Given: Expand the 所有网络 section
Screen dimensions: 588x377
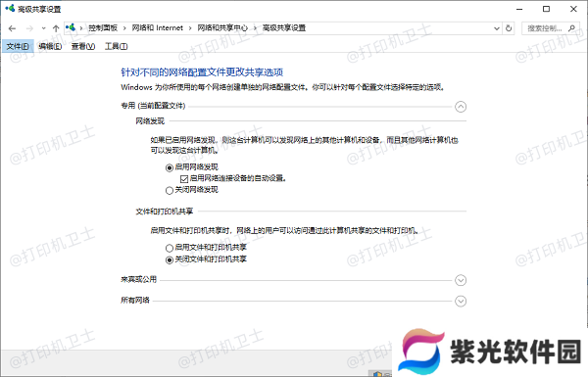Looking at the screenshot, I should [461, 301].
